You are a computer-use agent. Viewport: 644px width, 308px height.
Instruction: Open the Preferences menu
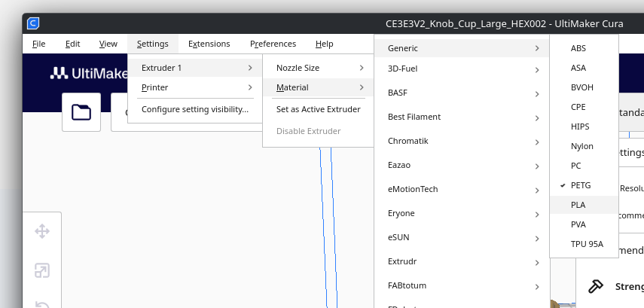(x=273, y=44)
